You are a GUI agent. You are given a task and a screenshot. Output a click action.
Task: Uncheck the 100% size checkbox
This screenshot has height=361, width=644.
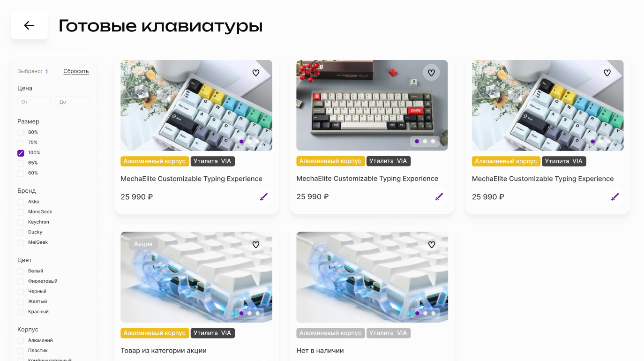[x=21, y=153]
